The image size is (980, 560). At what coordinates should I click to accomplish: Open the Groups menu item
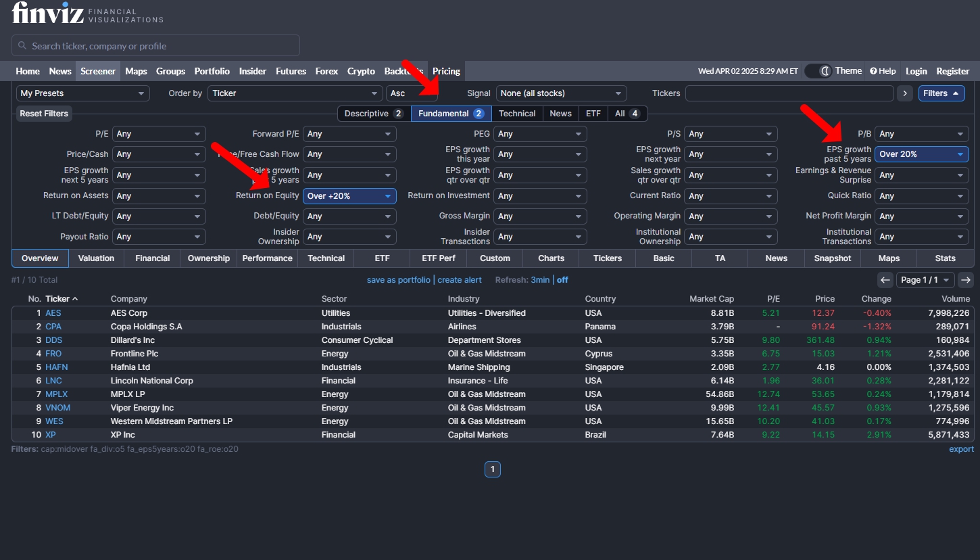[x=170, y=71]
